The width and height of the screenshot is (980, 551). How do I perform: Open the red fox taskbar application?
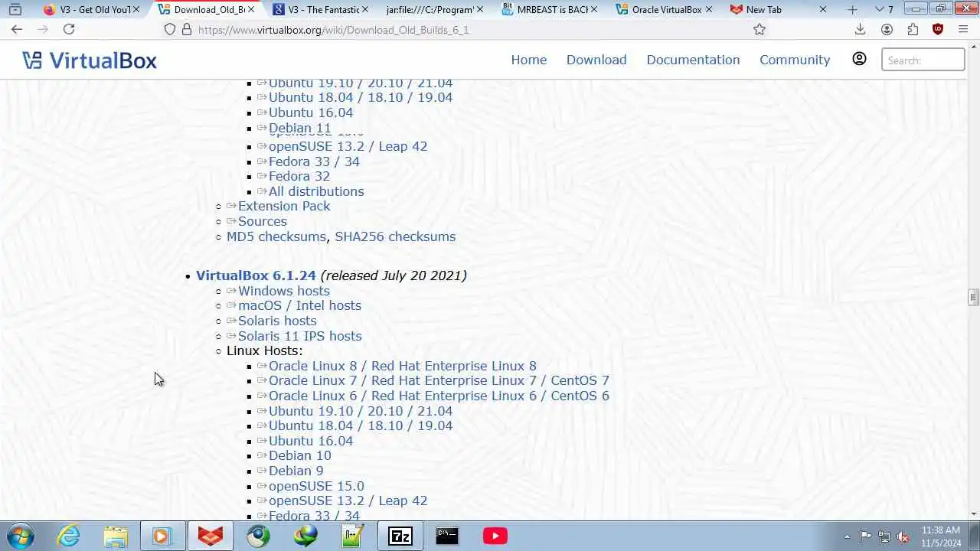tap(211, 536)
